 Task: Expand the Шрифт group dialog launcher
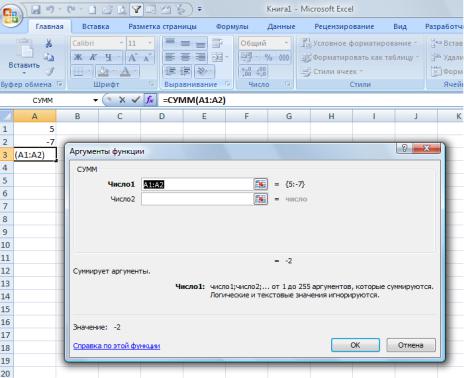click(151, 84)
